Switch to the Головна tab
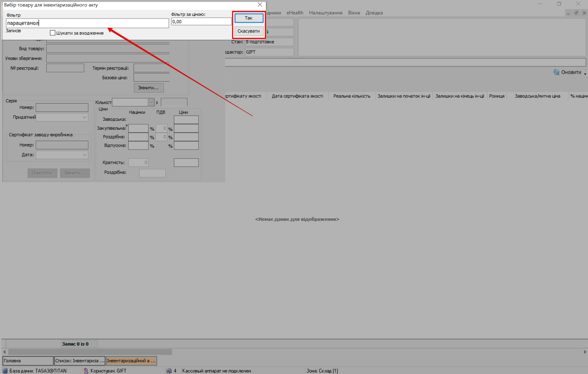The height and width of the screenshot is (374, 588). click(x=28, y=361)
